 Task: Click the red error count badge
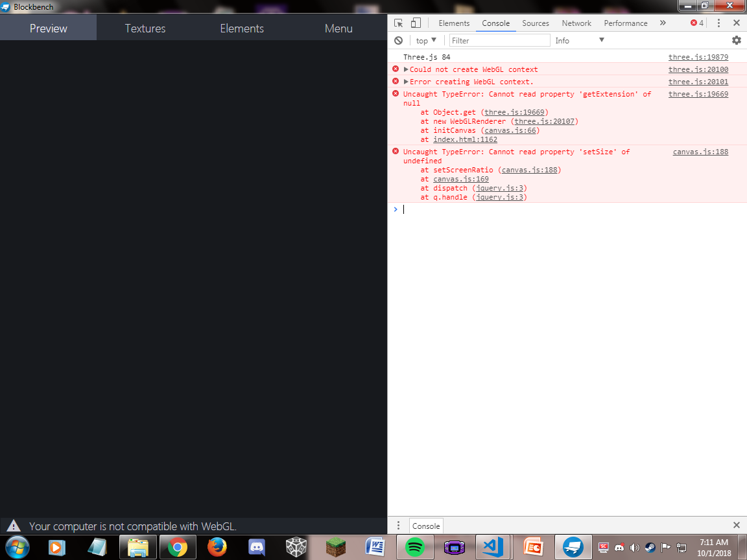point(695,23)
